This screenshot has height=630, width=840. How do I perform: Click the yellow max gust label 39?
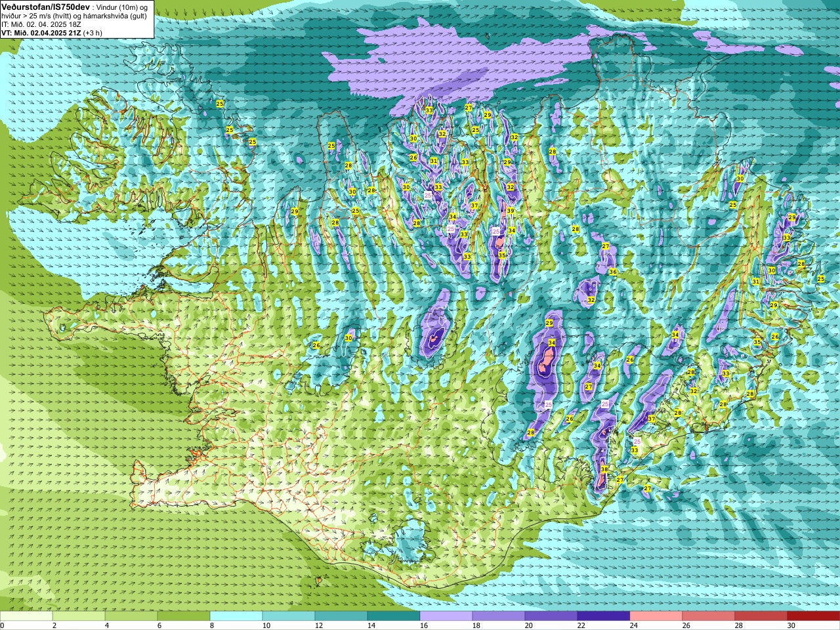(x=510, y=211)
